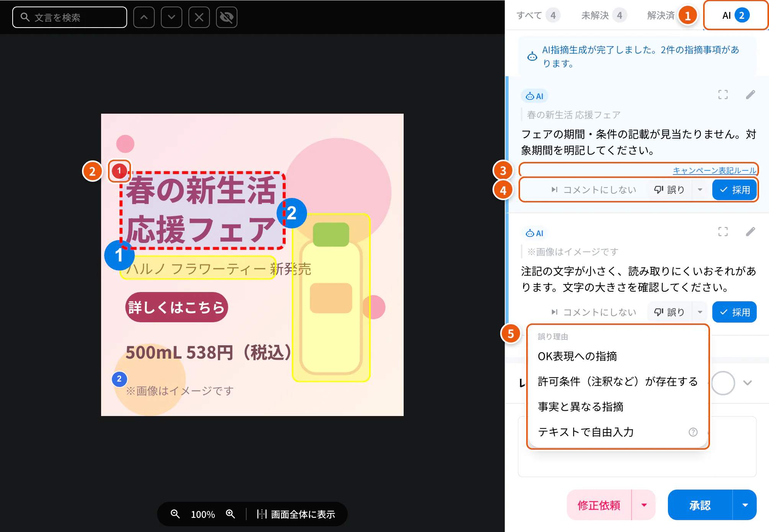Mark the annotation size comment as 誤り
The width and height of the screenshot is (769, 532).
point(669,312)
